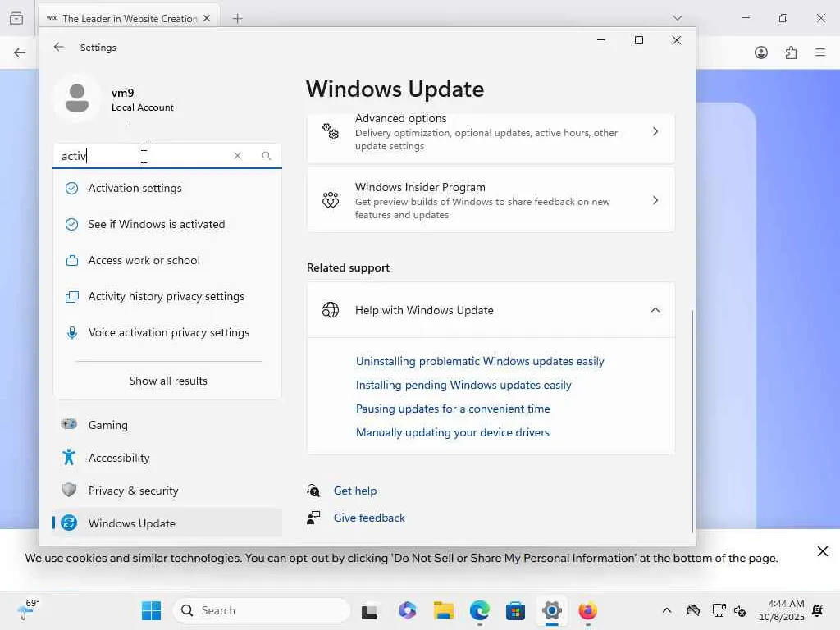Open Windows Insider Program chevron
The image size is (840, 630).
(655, 200)
